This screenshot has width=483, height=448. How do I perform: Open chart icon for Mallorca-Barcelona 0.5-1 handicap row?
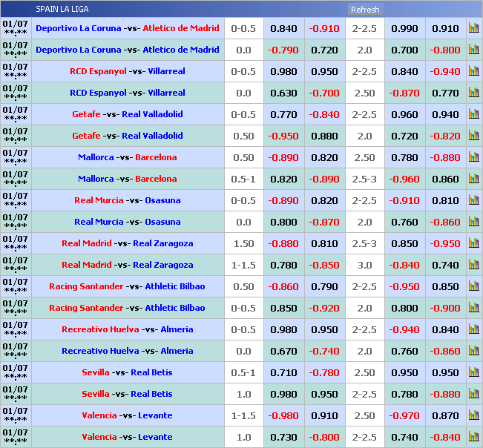click(473, 179)
